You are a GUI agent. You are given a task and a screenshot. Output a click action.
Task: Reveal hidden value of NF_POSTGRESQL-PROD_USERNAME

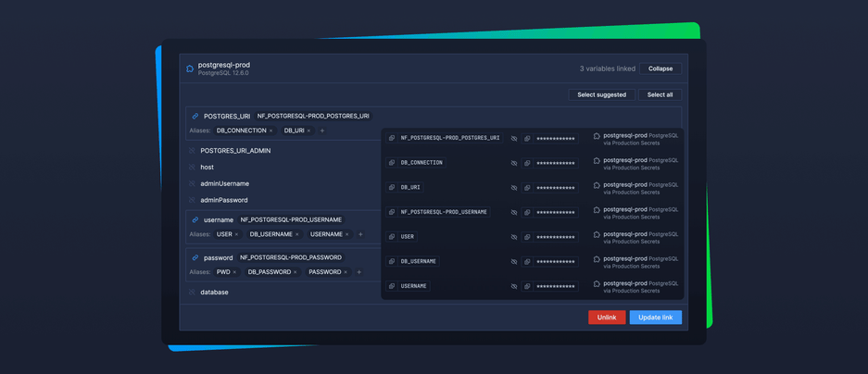coord(514,212)
